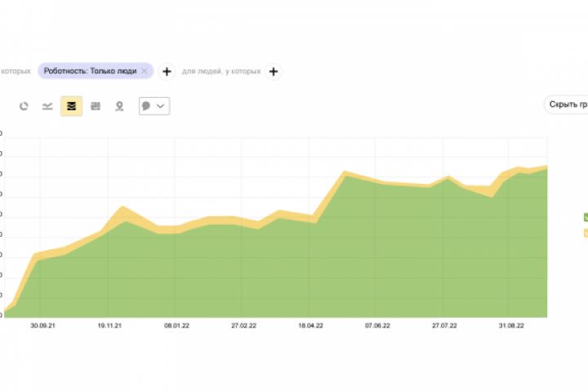Toggle the green series legend checkbox

tap(586, 217)
